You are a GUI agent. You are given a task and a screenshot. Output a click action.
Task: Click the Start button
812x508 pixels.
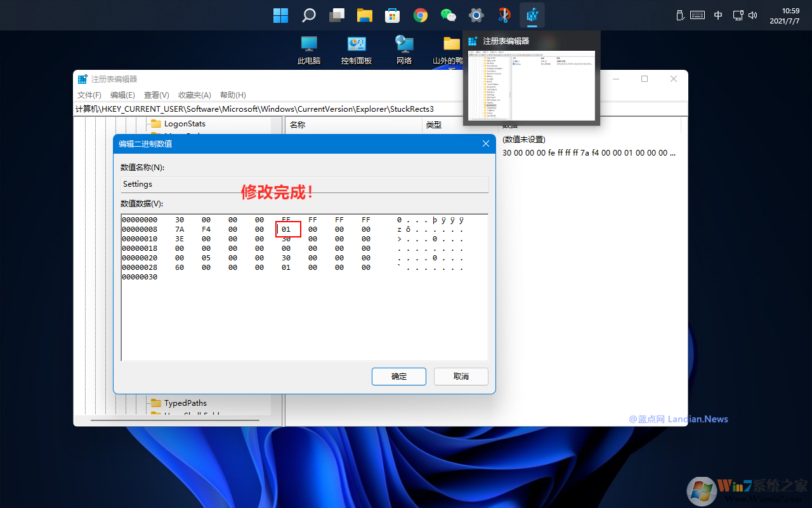[x=280, y=15]
